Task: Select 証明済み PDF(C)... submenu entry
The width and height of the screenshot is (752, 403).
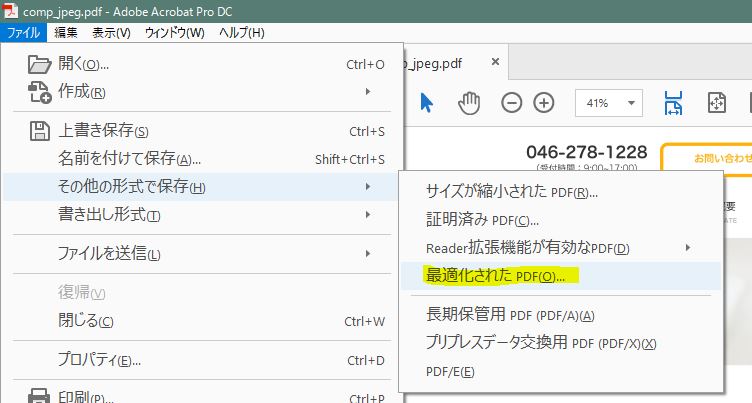Action: pos(561,220)
